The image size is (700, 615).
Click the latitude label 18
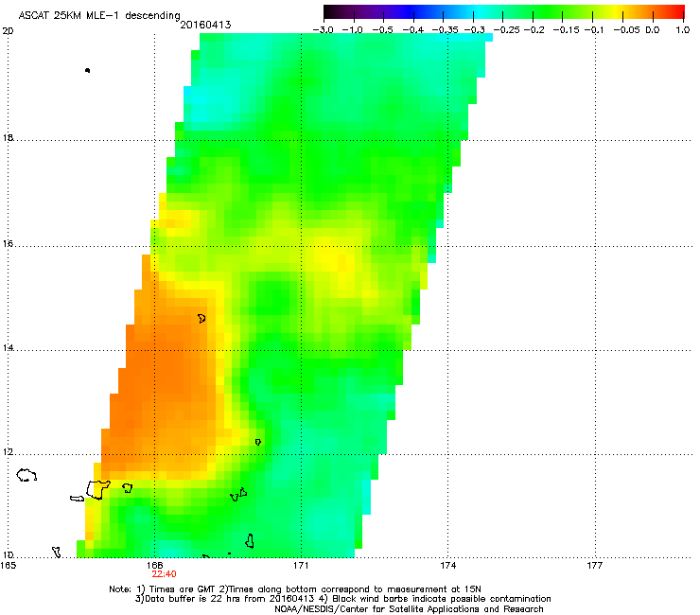point(8,137)
